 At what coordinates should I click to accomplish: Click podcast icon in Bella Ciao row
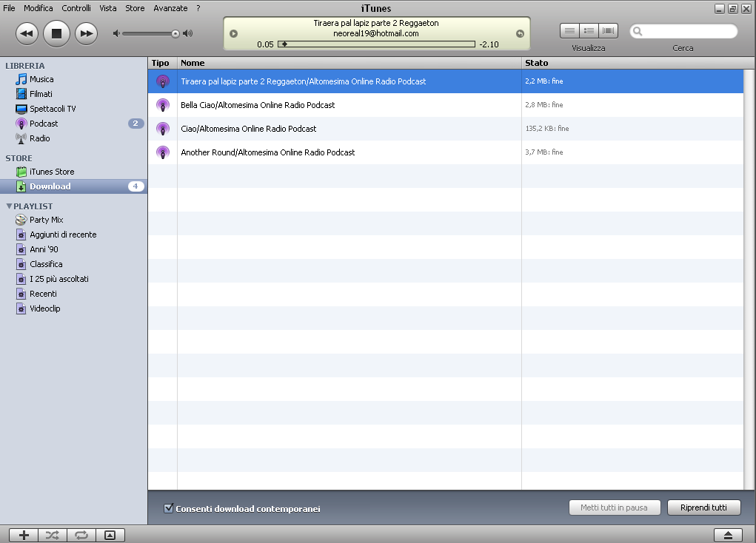tap(163, 105)
